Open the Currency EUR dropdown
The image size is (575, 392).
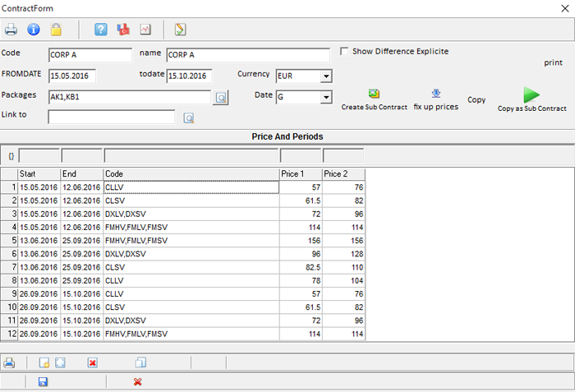[x=325, y=76]
